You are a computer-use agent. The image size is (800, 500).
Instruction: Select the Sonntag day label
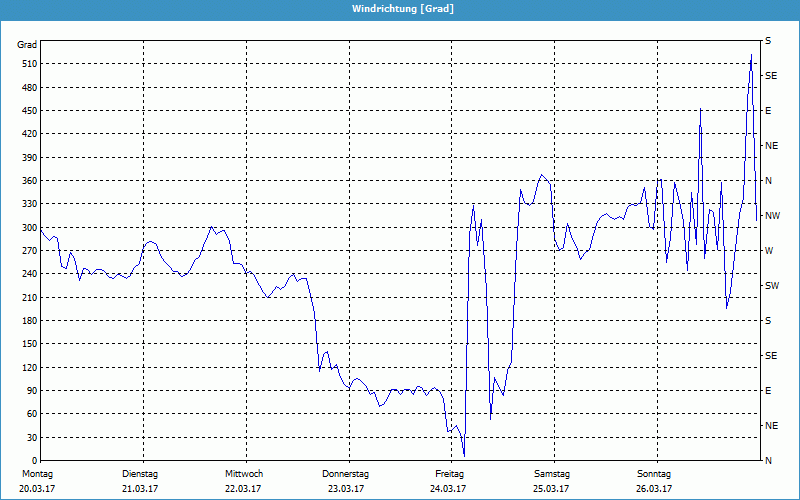654,473
